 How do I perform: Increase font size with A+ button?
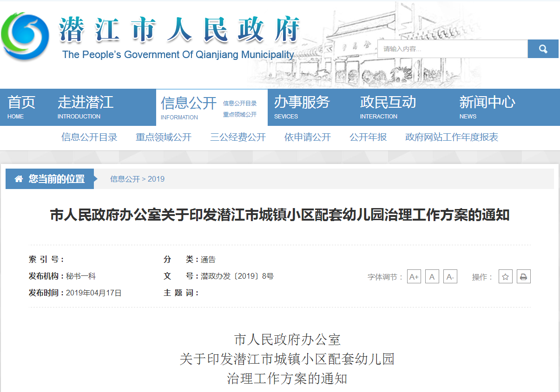(x=414, y=277)
